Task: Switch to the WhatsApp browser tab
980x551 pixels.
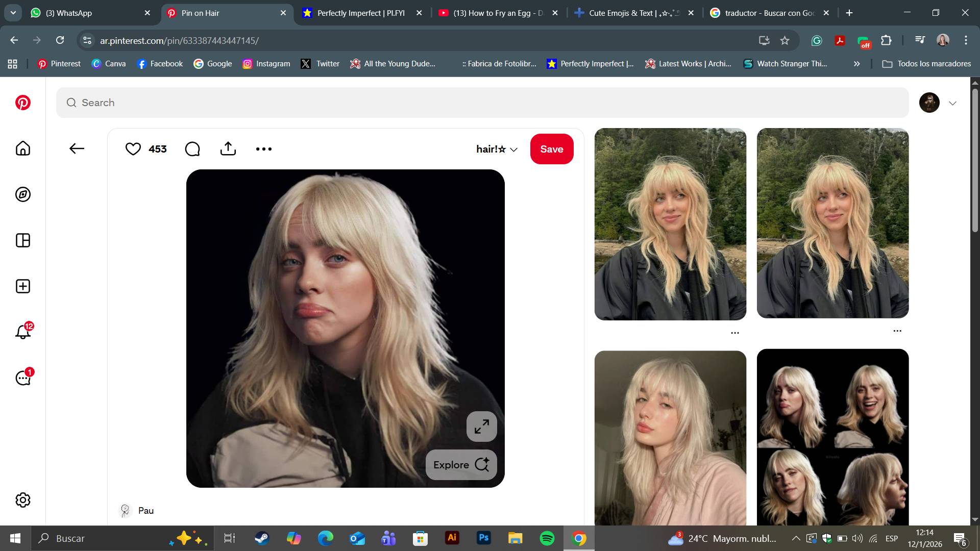Action: coord(91,13)
